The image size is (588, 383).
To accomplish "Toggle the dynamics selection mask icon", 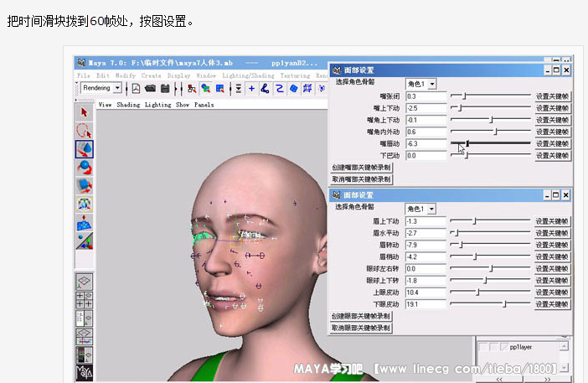I will pos(322,89).
